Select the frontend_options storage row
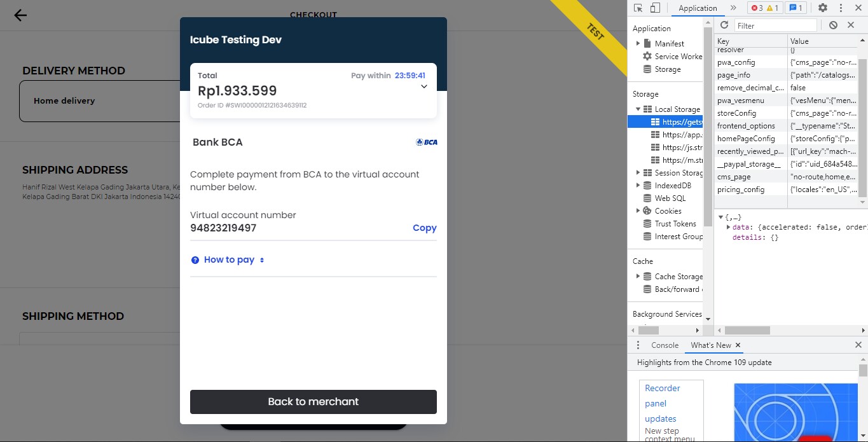 click(786, 126)
